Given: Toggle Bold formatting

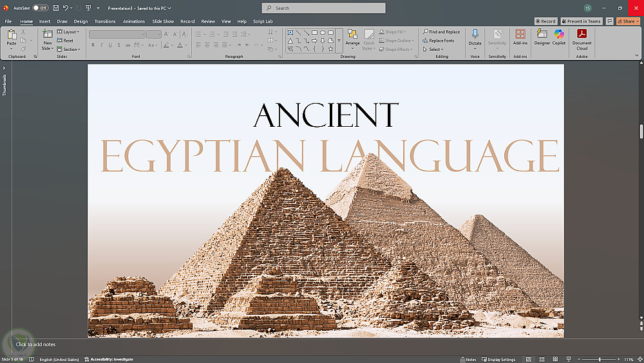Looking at the screenshot, I should (x=93, y=45).
